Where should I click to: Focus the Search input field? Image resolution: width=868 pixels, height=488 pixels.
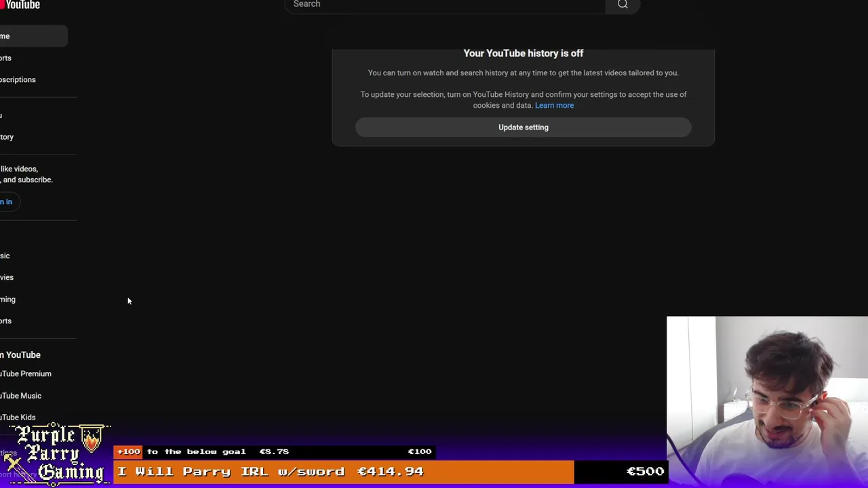click(445, 5)
